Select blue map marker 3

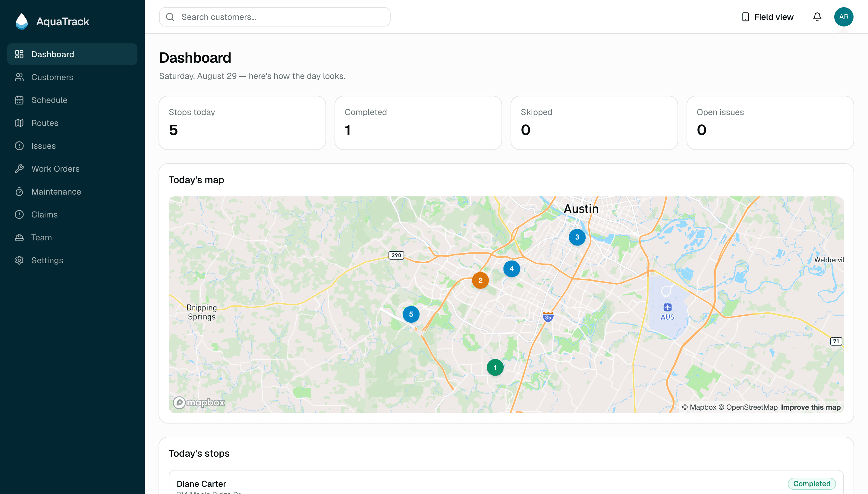[x=577, y=237]
